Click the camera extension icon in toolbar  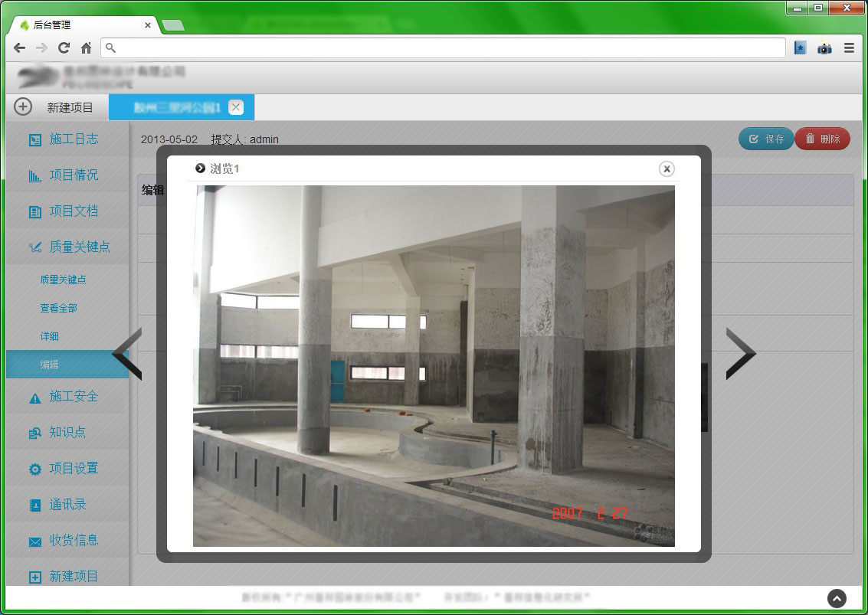click(824, 48)
